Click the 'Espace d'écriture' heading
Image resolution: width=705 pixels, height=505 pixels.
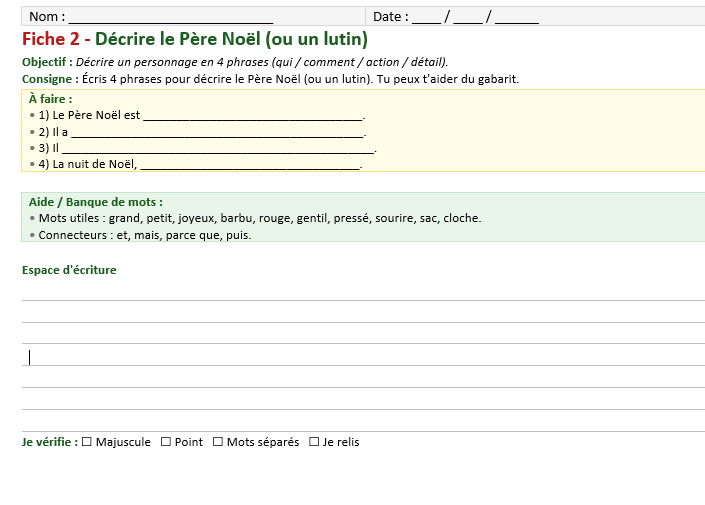click(x=69, y=270)
